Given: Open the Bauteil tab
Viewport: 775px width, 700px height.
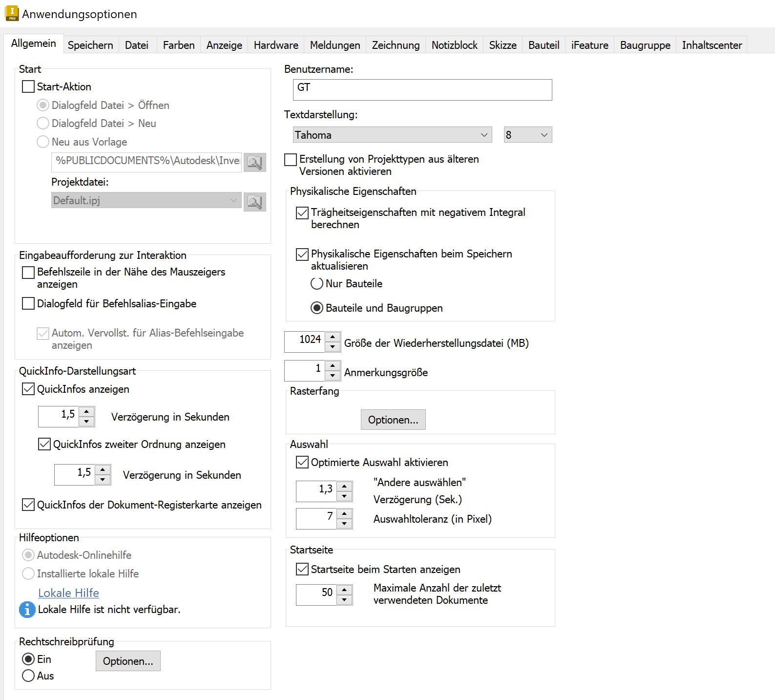Looking at the screenshot, I should pos(544,45).
